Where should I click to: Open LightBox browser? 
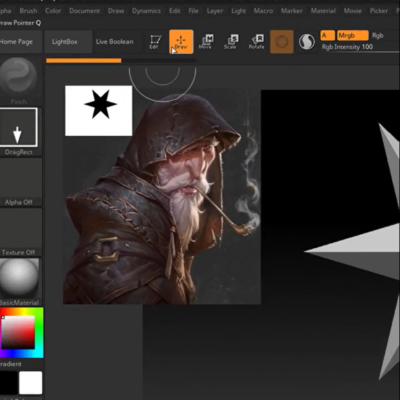(68, 42)
